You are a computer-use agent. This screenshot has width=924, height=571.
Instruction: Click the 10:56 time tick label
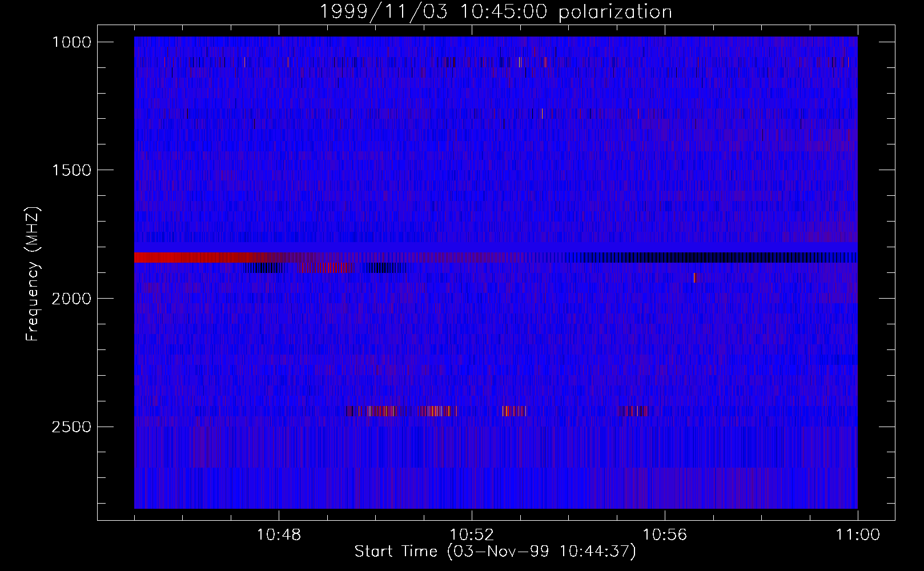tap(665, 535)
